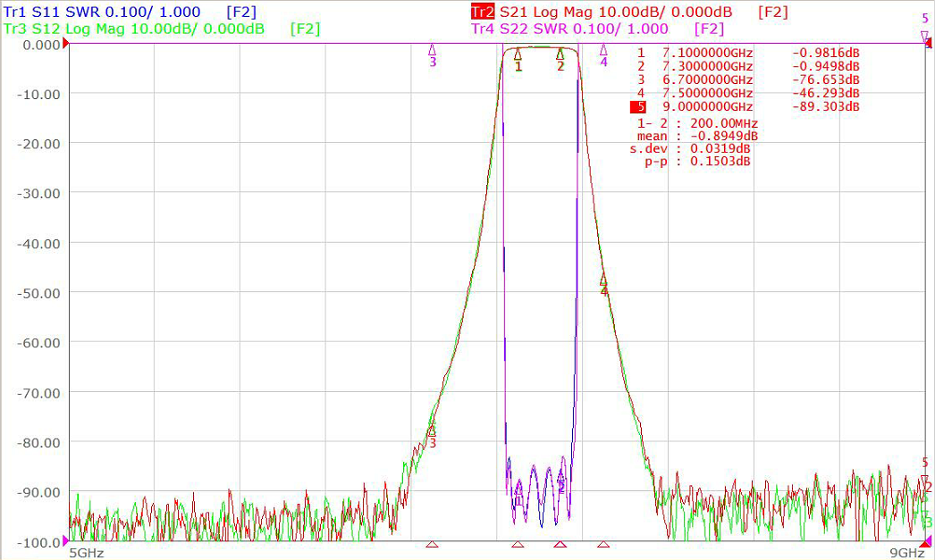The image size is (935, 560).
Task: Click the red marker triangle on the 7.5 GHz axis
Action: 603,545
